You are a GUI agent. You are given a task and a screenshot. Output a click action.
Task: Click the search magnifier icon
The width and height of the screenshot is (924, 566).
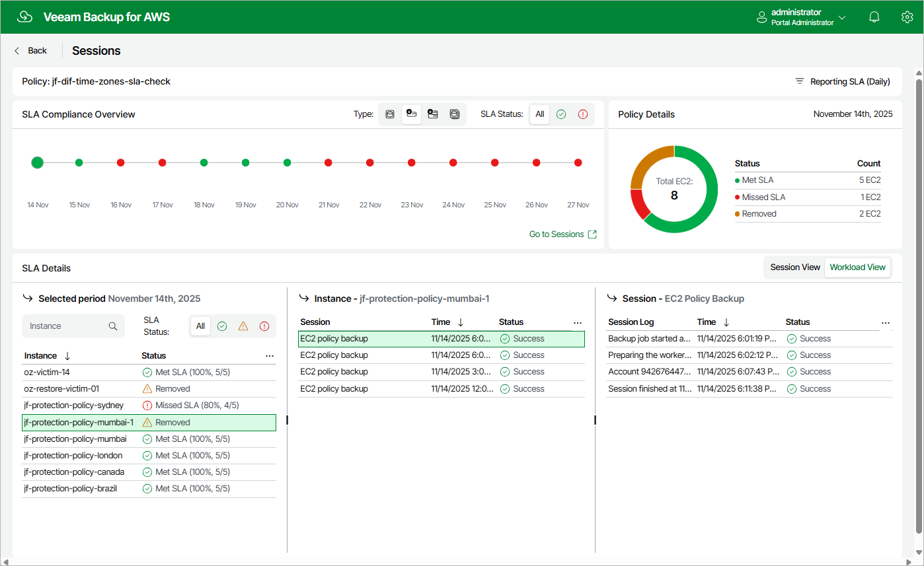coord(113,326)
